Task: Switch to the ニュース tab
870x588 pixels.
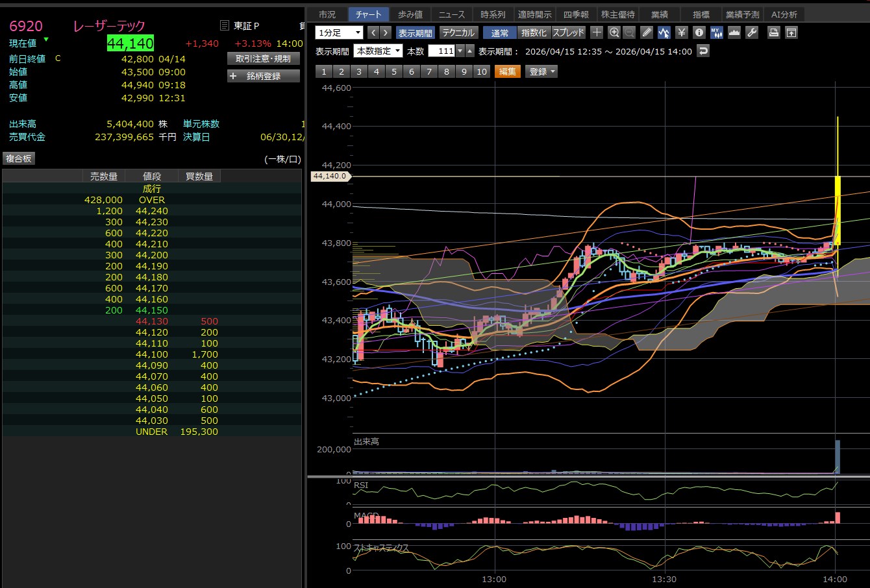Action: [451, 14]
